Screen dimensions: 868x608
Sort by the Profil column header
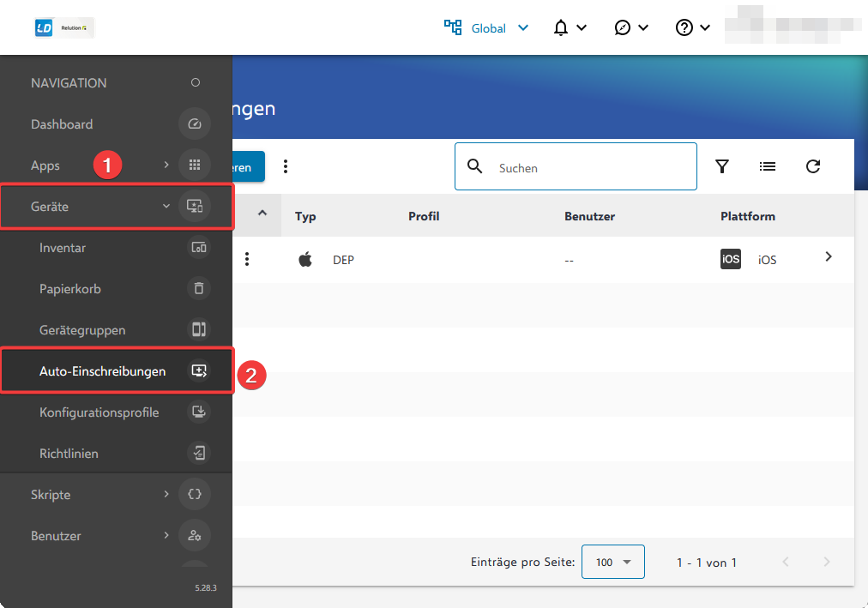[424, 216]
